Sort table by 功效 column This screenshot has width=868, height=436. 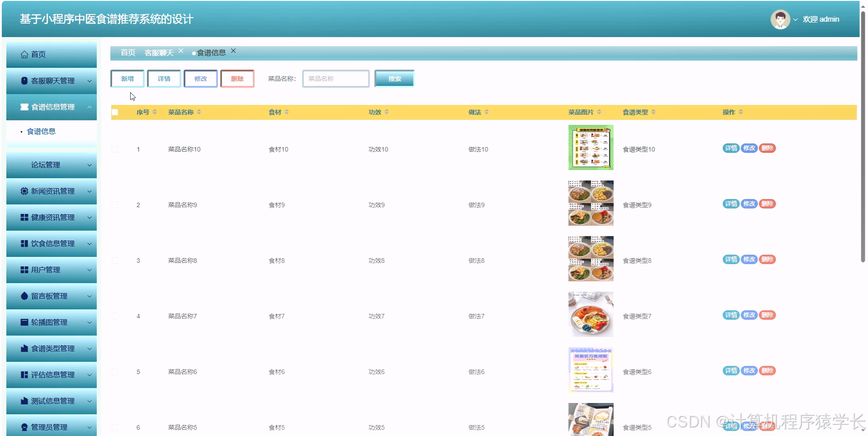[387, 112]
